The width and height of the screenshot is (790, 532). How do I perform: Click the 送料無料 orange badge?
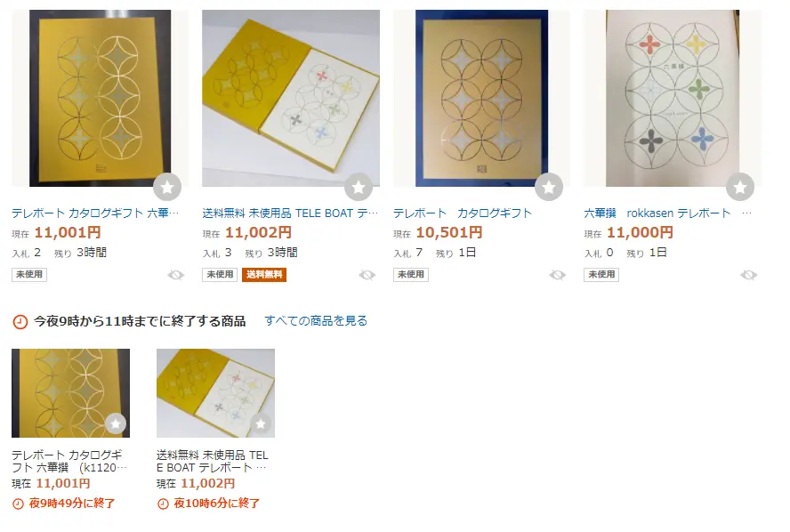click(x=264, y=275)
